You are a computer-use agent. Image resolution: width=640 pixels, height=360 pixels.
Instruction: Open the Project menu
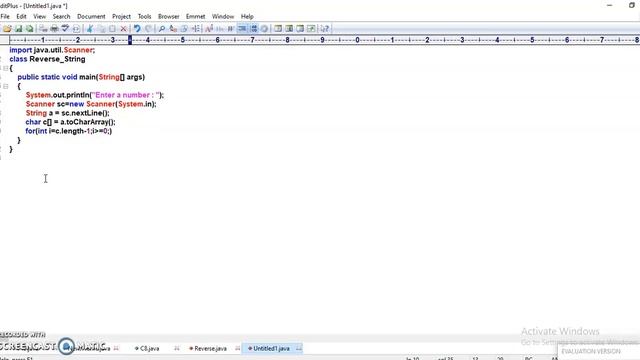(121, 16)
